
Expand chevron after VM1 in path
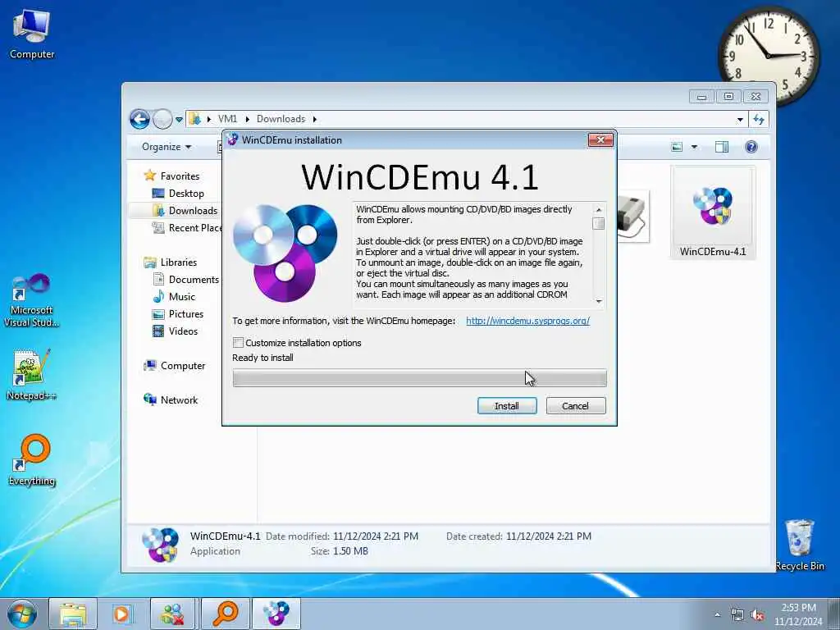point(248,119)
